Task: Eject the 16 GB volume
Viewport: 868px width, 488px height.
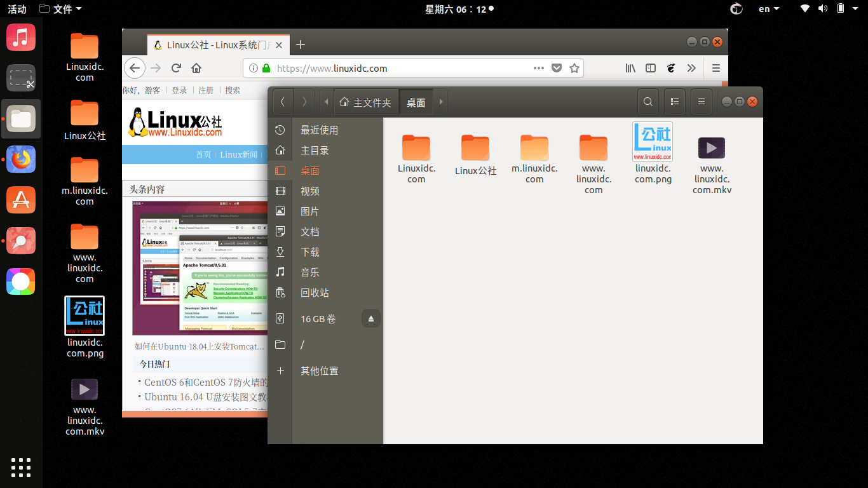Action: click(370, 318)
